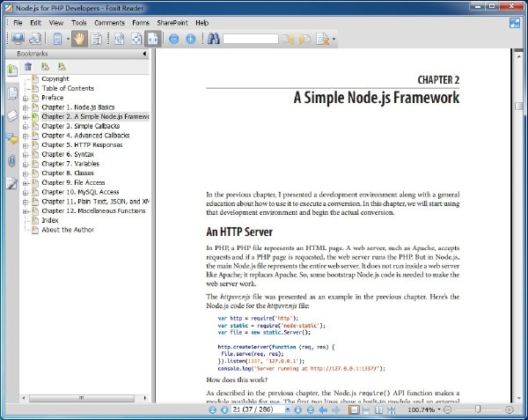
Task: Select Chapter 12. Miscellaneous Functions bookmark
Action: coord(93,210)
